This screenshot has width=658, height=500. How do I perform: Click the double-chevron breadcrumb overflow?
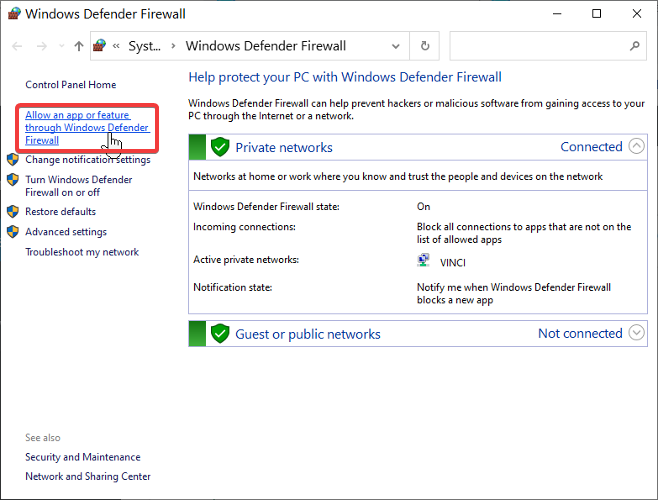116,46
